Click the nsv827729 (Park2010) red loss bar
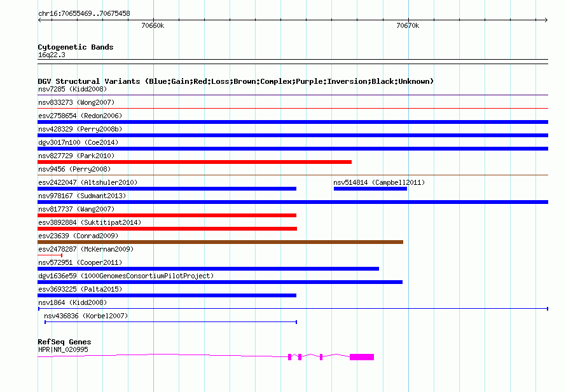Screen dimensions: 566x392 pyautogui.click(x=195, y=162)
